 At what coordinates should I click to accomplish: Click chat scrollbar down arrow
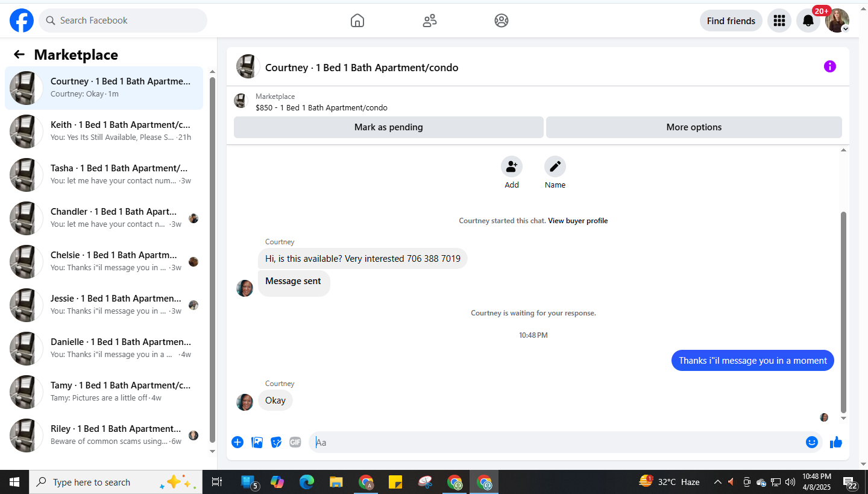(x=844, y=418)
